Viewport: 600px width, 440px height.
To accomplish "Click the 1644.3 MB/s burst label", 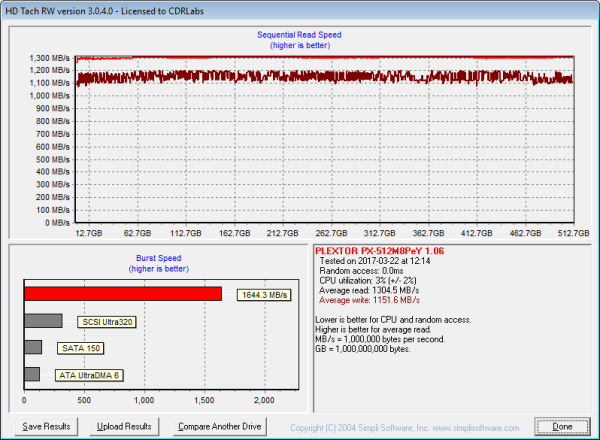I will [264, 295].
